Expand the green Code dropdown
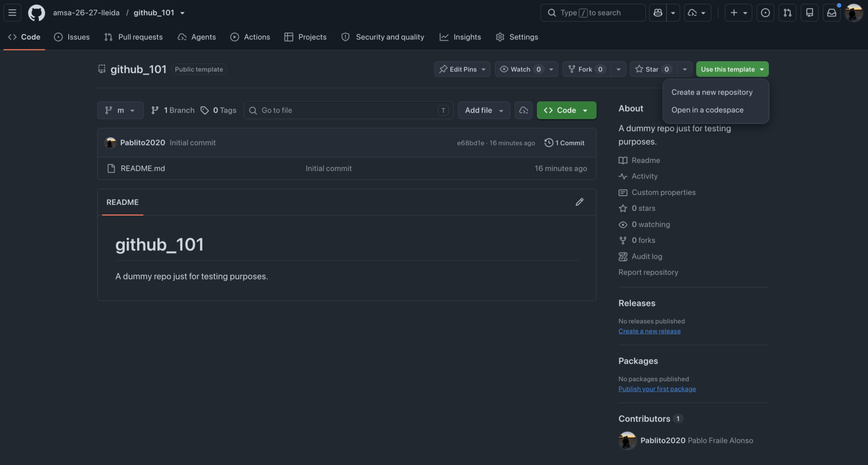This screenshot has height=465, width=868. [x=566, y=110]
